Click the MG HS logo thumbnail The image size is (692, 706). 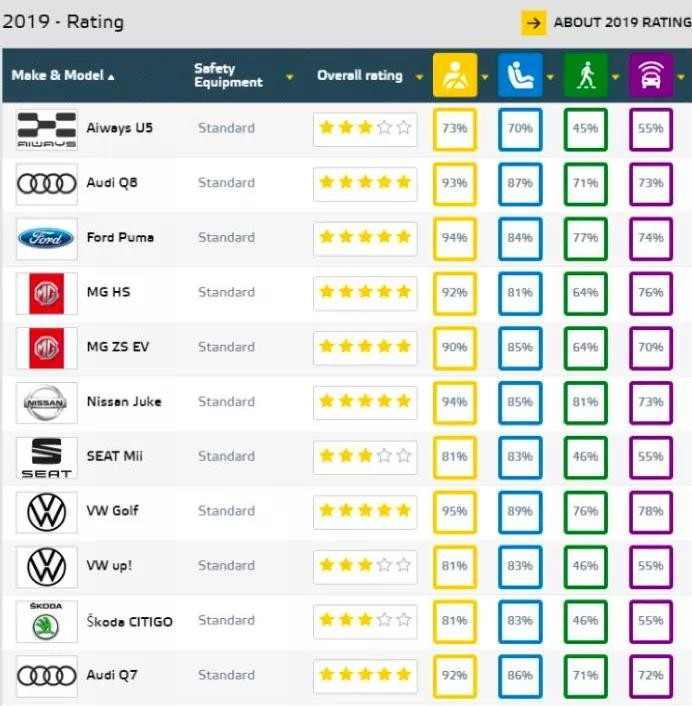[x=47, y=294]
